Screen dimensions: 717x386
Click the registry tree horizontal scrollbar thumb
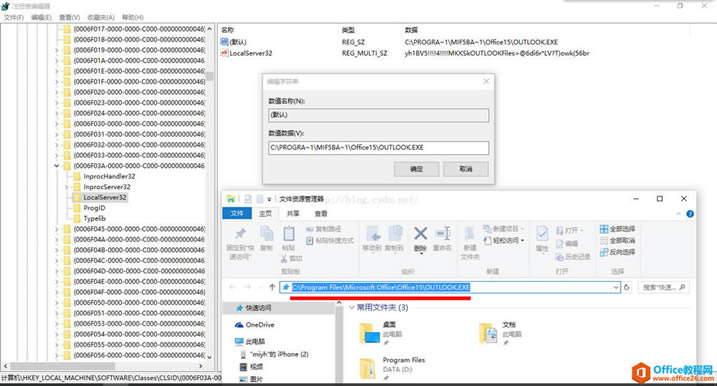[62, 366]
